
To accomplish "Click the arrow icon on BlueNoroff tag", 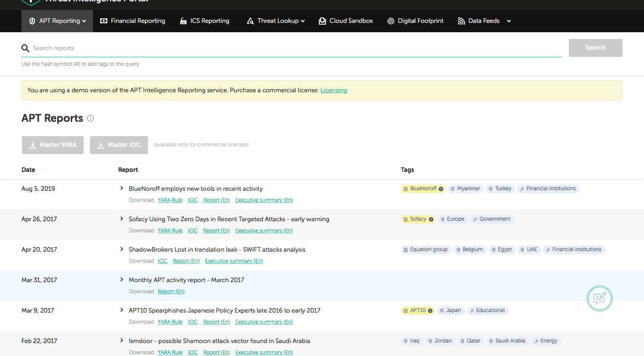I will (441, 189).
